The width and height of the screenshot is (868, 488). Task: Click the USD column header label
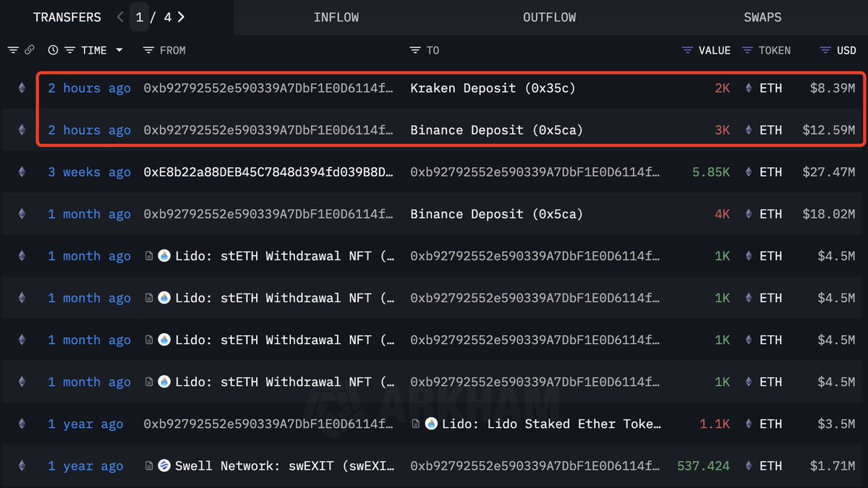pyautogui.click(x=846, y=50)
